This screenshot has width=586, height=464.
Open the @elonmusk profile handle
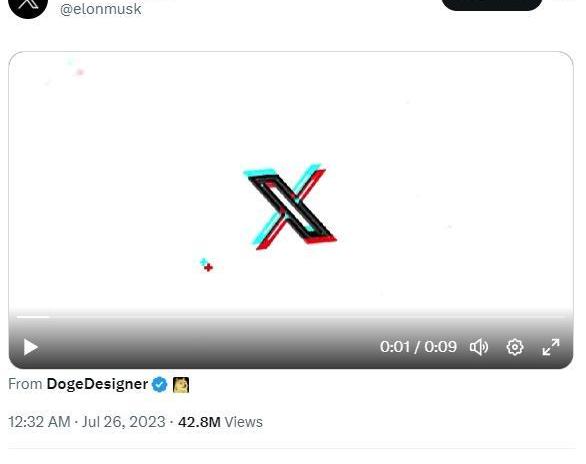(101, 9)
